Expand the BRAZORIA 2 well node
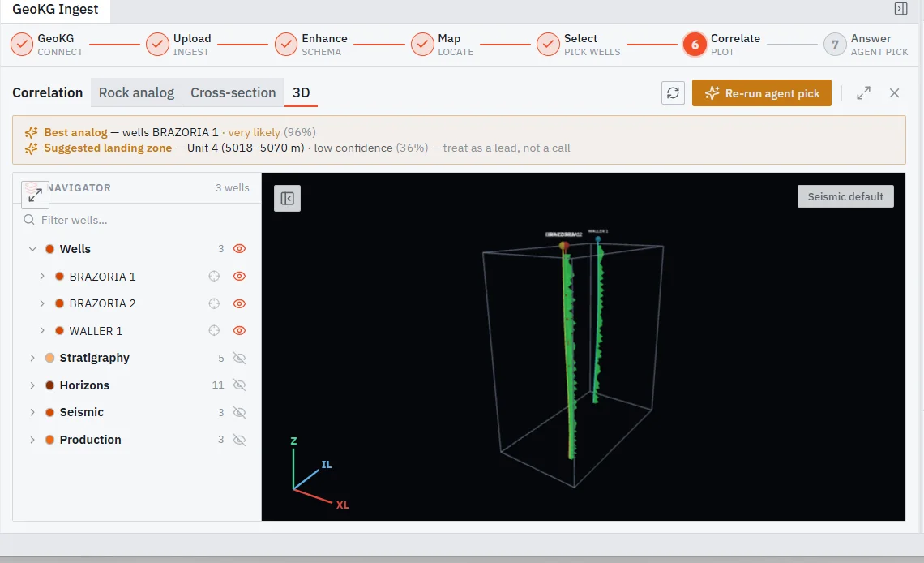Screen dimensions: 924x563 (x=42, y=303)
